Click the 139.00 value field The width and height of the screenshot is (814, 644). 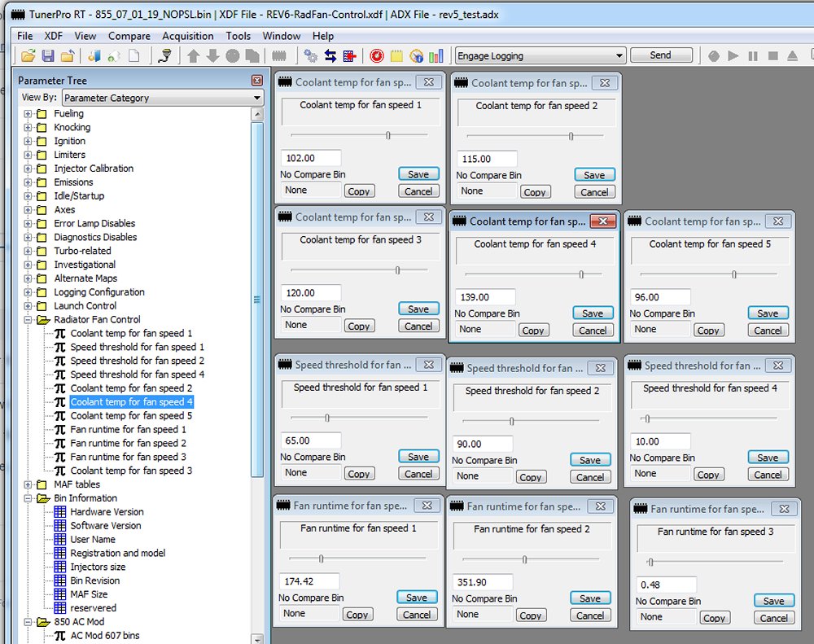[485, 297]
